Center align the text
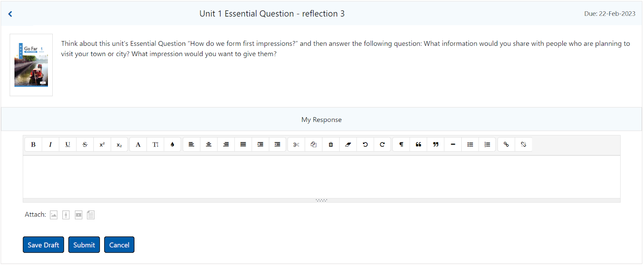Screen dimensions: 644x266 pos(208,144)
